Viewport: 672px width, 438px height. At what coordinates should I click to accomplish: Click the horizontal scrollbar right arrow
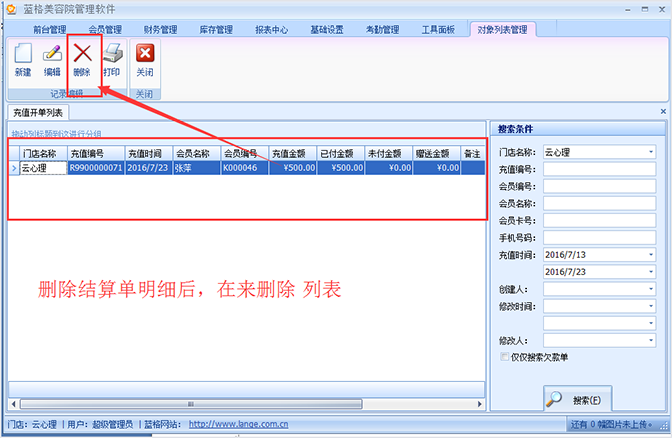pos(480,404)
